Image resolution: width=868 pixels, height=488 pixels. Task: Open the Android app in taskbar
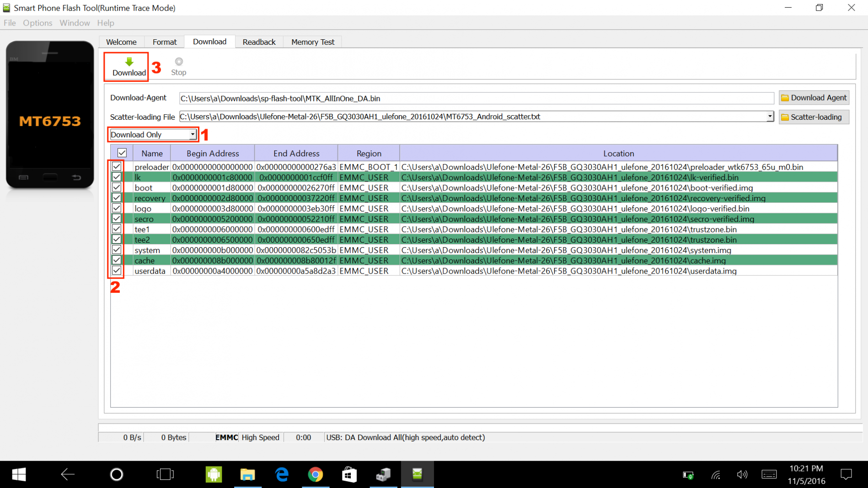[x=214, y=474]
